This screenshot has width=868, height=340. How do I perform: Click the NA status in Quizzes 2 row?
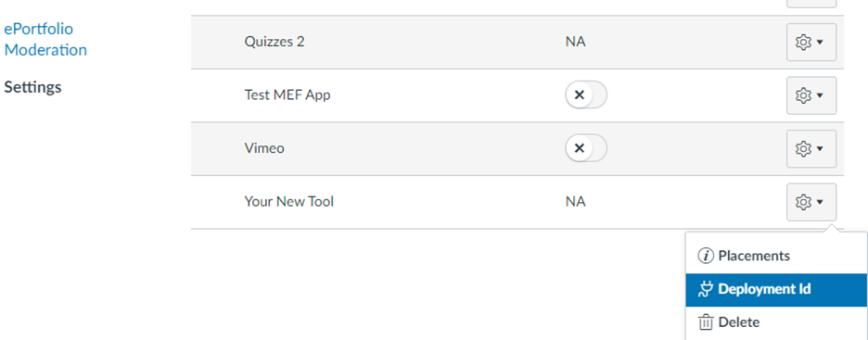coord(575,42)
